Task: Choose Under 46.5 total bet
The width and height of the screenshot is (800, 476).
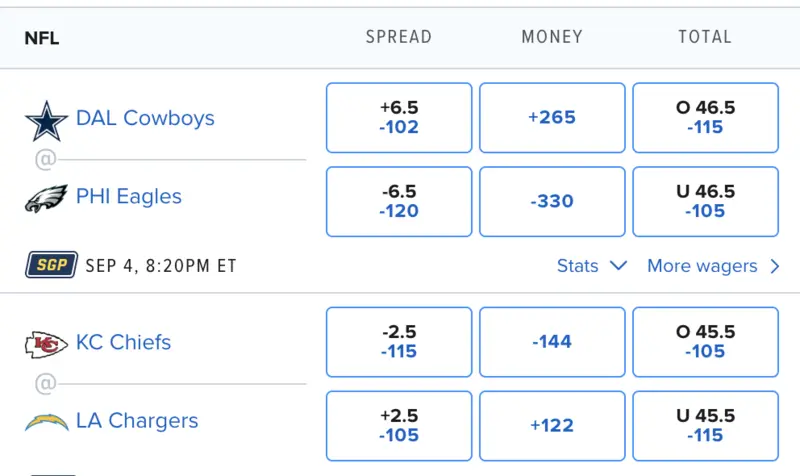Action: coord(705,201)
